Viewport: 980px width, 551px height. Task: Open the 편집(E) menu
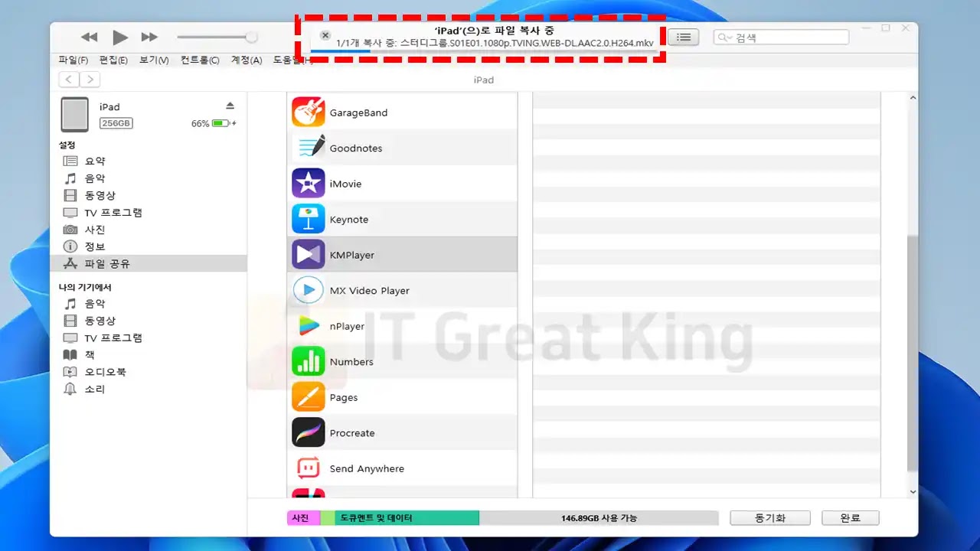point(113,60)
